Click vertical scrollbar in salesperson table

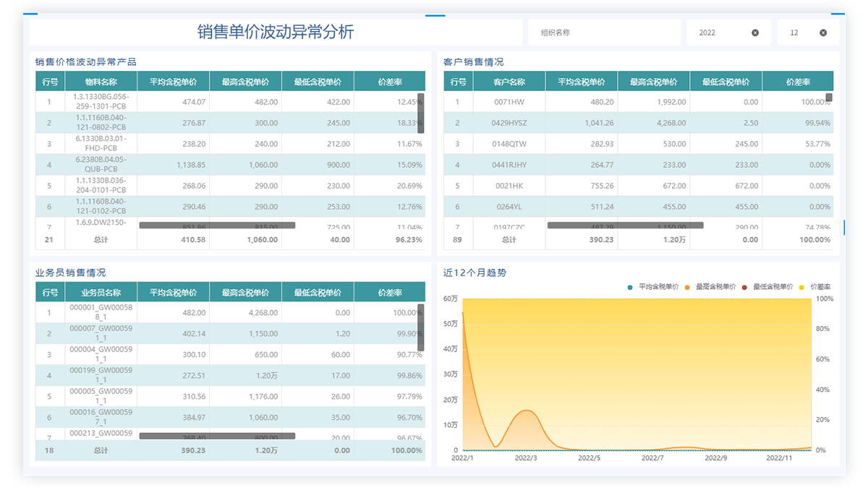(x=421, y=328)
